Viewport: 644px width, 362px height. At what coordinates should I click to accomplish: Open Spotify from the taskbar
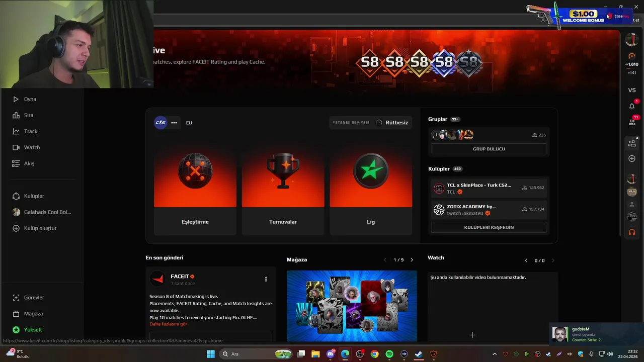389,354
